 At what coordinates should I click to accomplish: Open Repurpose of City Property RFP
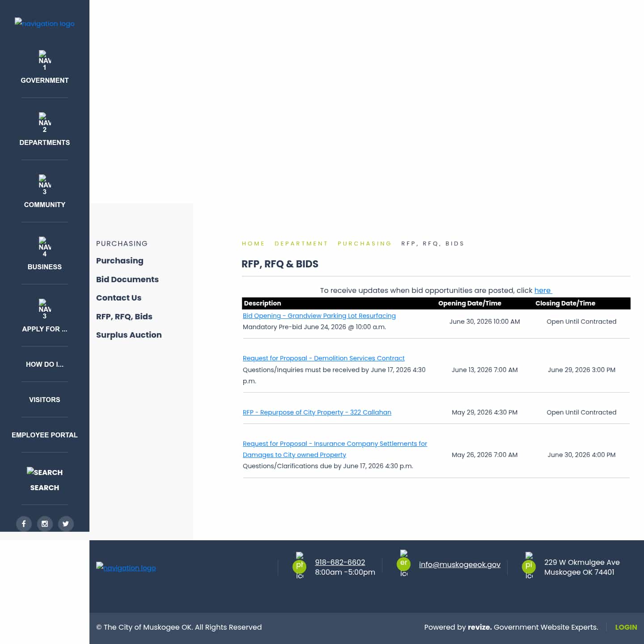click(317, 412)
